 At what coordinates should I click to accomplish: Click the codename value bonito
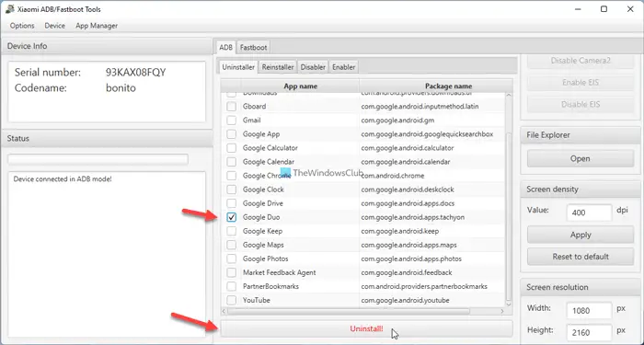point(121,88)
